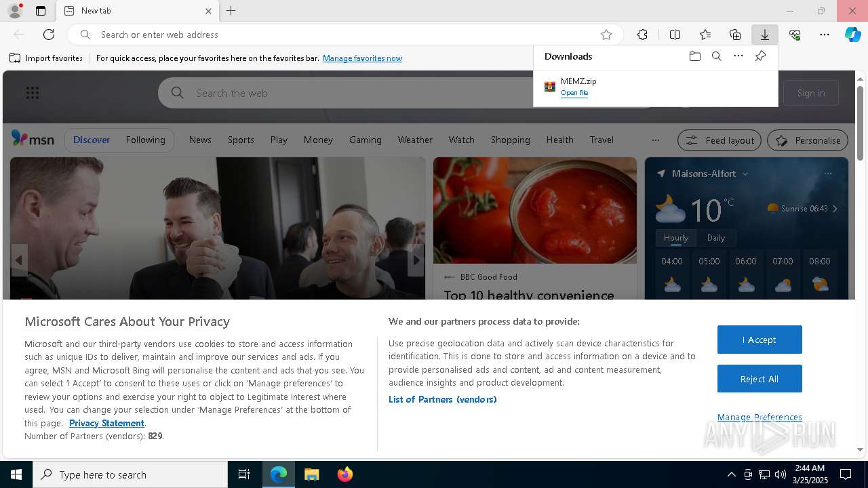Show previous carousel story arrow
Viewport: 868px width, 488px height.
(19, 260)
